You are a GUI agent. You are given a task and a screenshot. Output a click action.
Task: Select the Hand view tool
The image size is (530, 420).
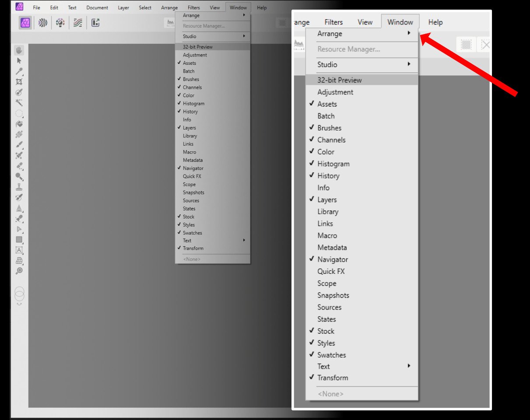point(19,50)
